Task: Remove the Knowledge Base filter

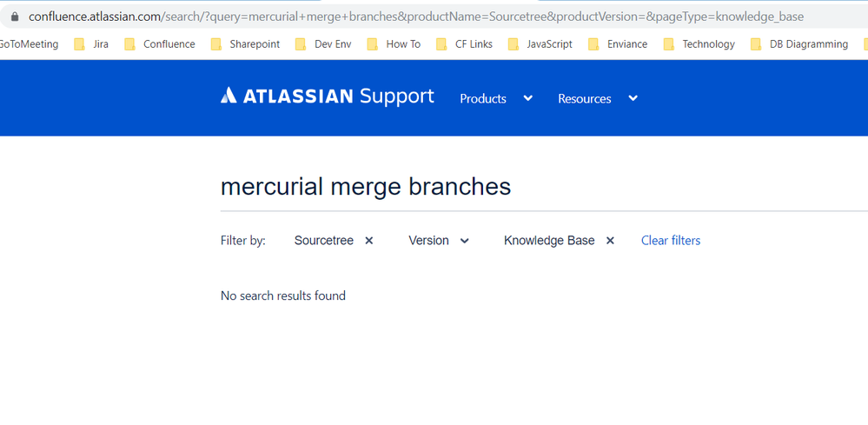Action: pos(610,241)
